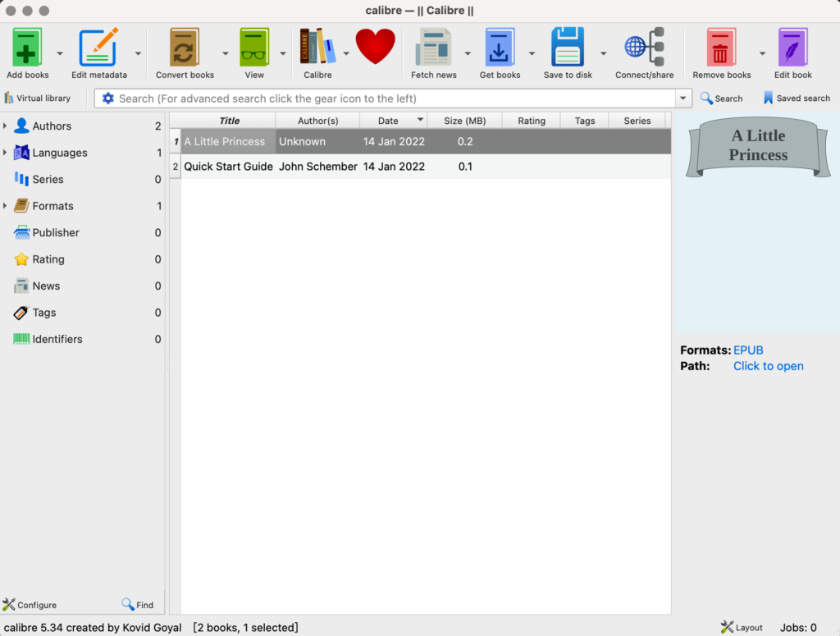
Task: Click Save to disk icon
Action: click(x=568, y=47)
